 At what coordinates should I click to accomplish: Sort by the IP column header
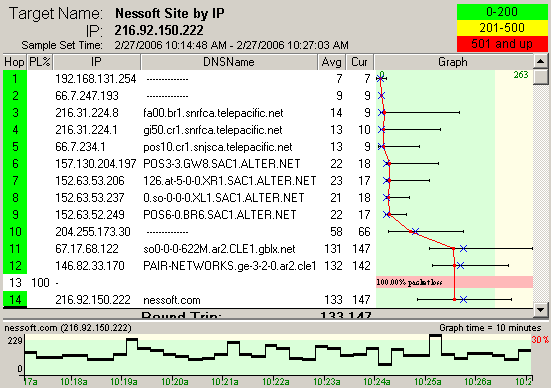click(x=97, y=62)
